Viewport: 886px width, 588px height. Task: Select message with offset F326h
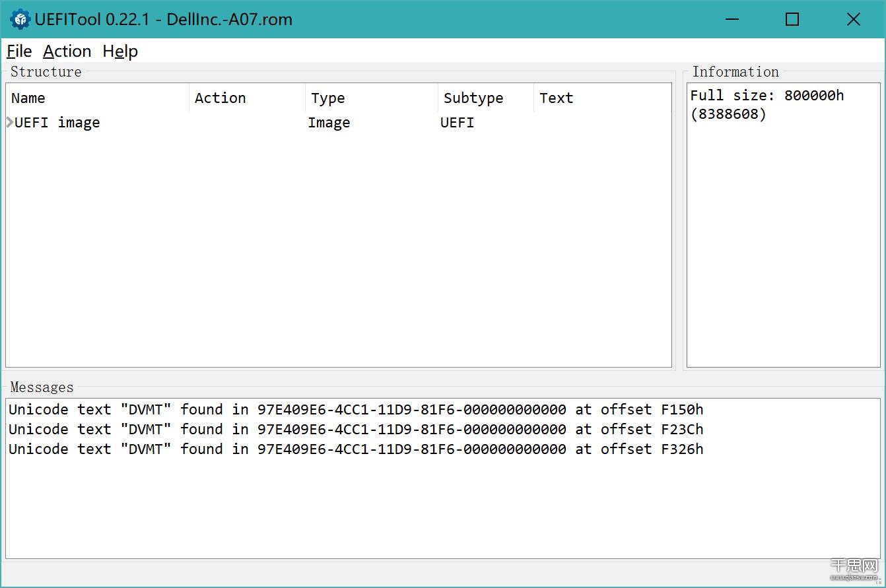[356, 449]
